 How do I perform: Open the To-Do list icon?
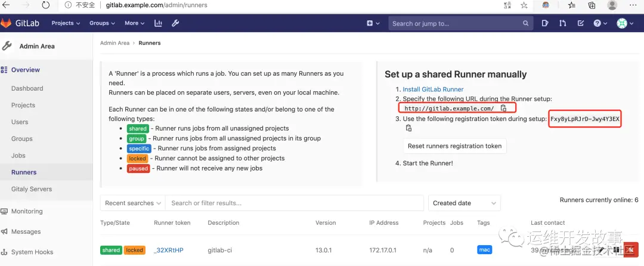(x=581, y=23)
